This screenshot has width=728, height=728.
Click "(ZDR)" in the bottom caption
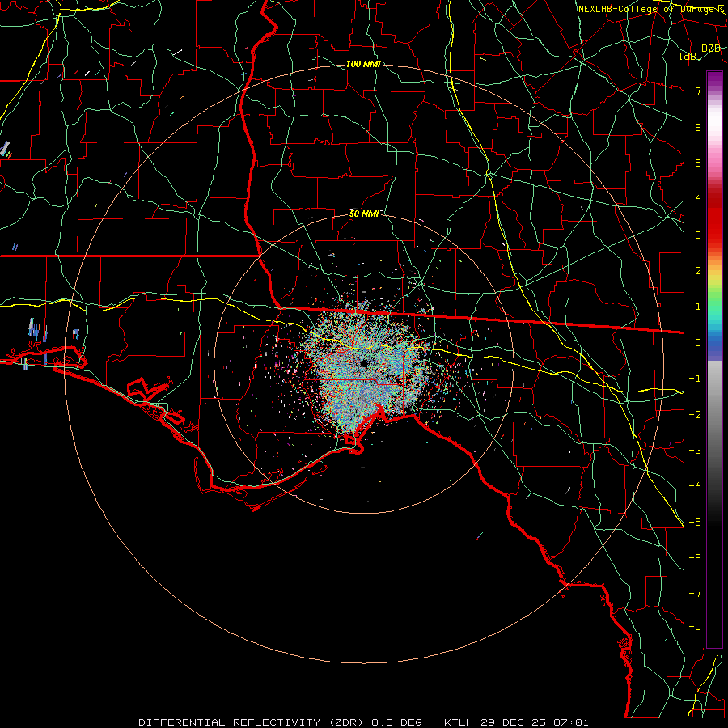click(x=346, y=722)
